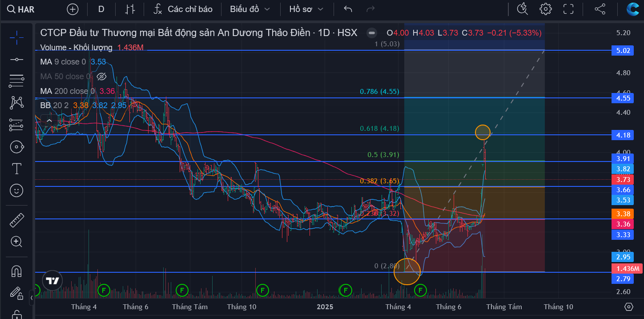
Task: Open the bar chart type selector
Action: click(130, 9)
